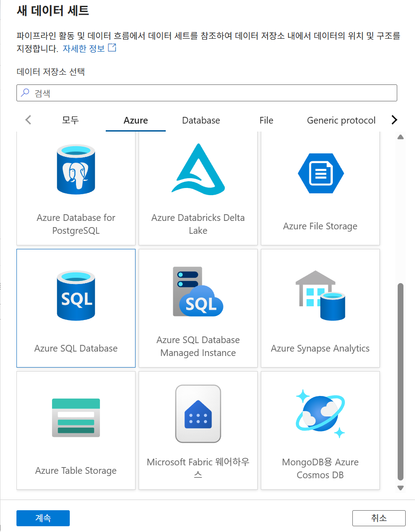Pick the Azure Table Storage icon
Viewport: 415px width, 532px height.
point(76,418)
